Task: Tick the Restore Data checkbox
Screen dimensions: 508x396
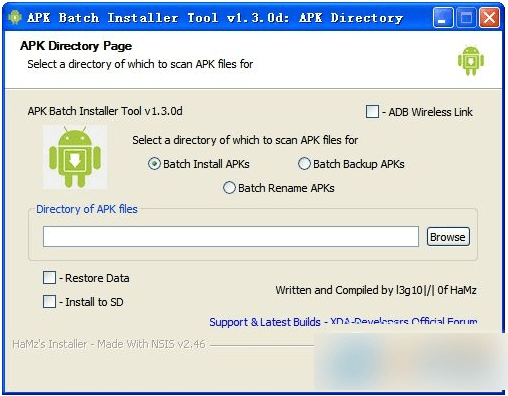Action: pyautogui.click(x=49, y=277)
